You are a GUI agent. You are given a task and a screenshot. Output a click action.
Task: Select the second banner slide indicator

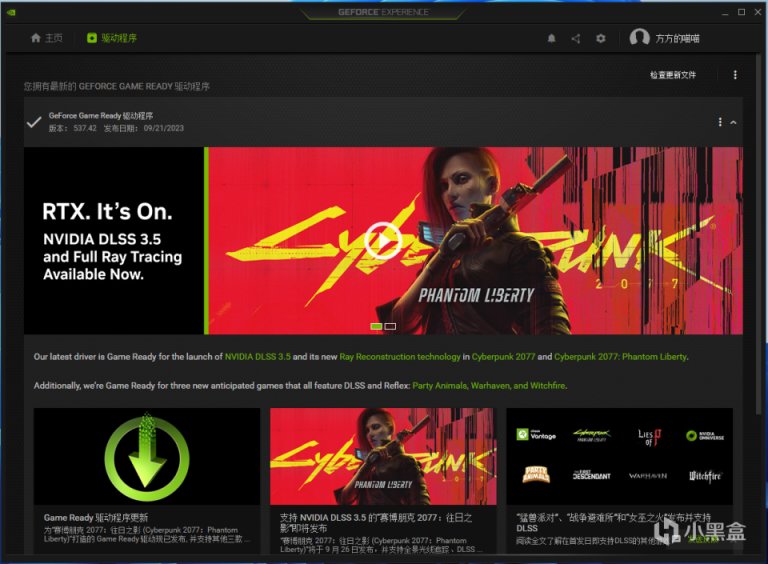pos(390,327)
